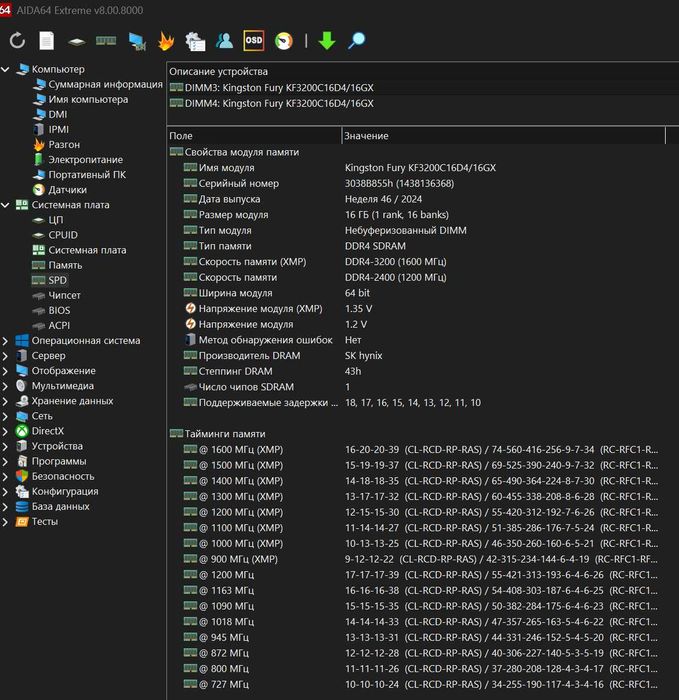Expand the Конфигурация node
This screenshot has height=700, width=679.
click(5, 492)
